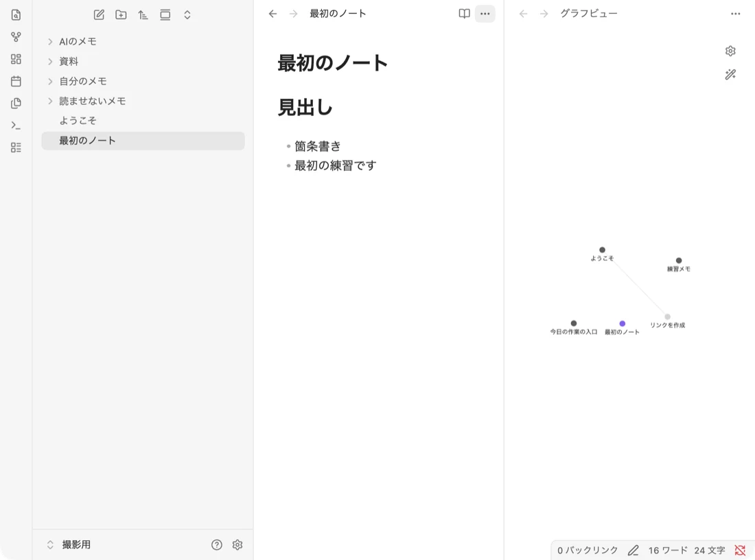This screenshot has width=755, height=560.
Task: Auto-reveal the current file icon
Action: pos(165,15)
